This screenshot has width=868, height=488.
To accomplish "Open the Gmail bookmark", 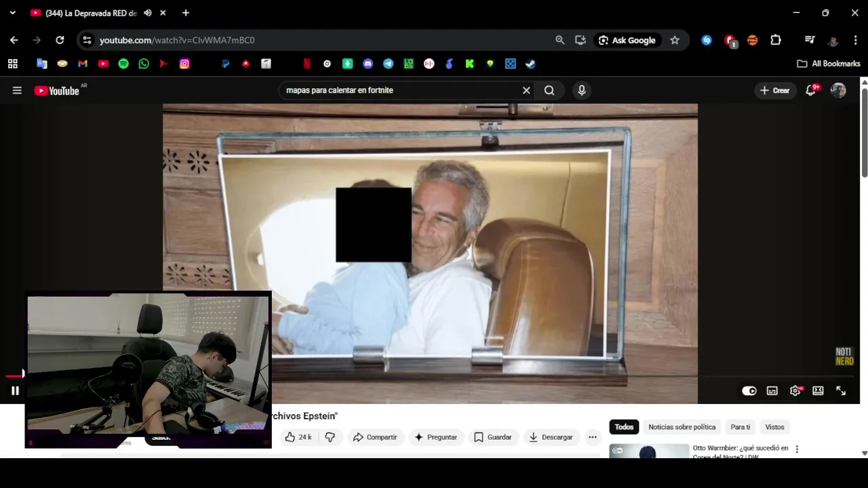I will pyautogui.click(x=83, y=64).
